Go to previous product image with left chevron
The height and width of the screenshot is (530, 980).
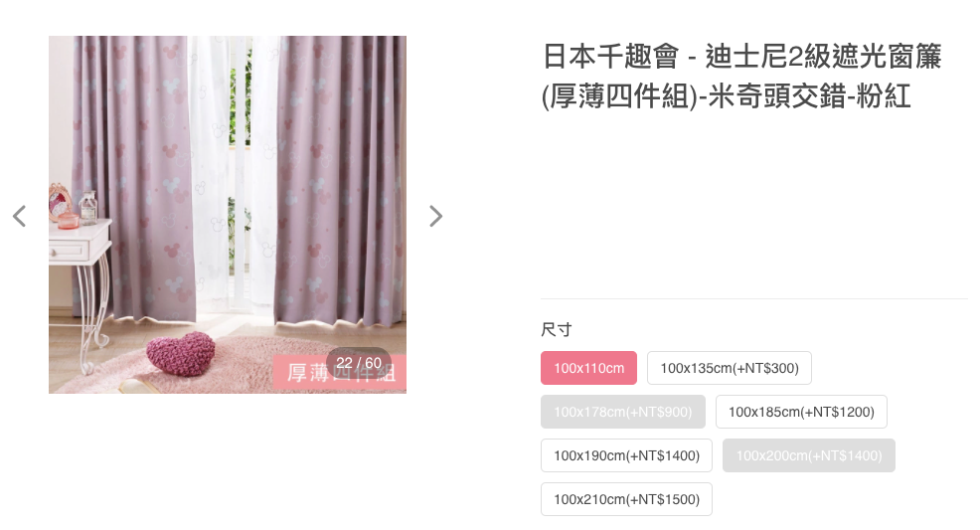pos(19,216)
